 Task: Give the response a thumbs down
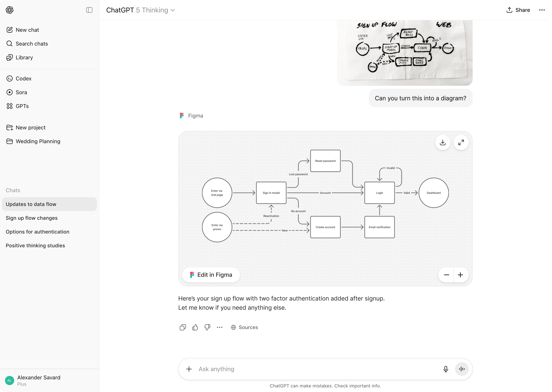207,327
